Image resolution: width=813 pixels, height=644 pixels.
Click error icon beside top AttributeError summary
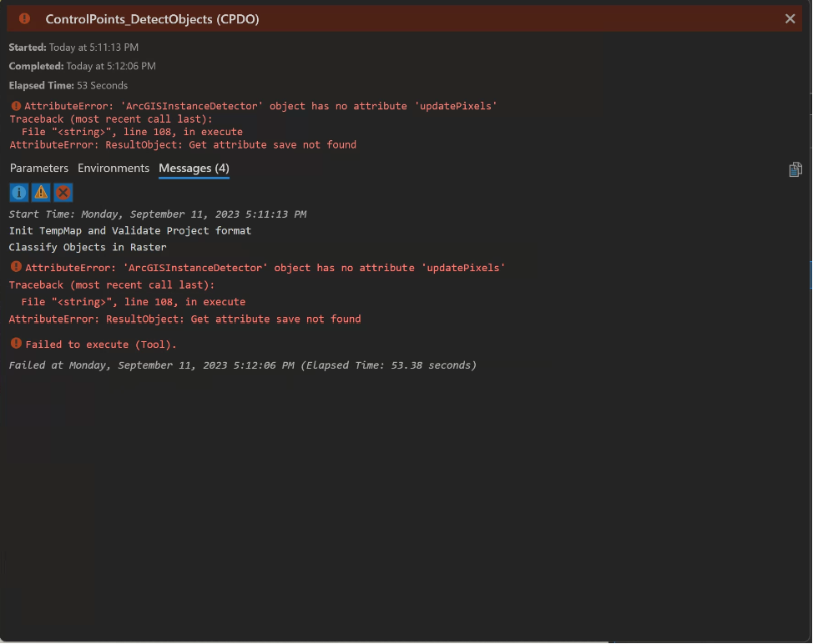click(16, 106)
